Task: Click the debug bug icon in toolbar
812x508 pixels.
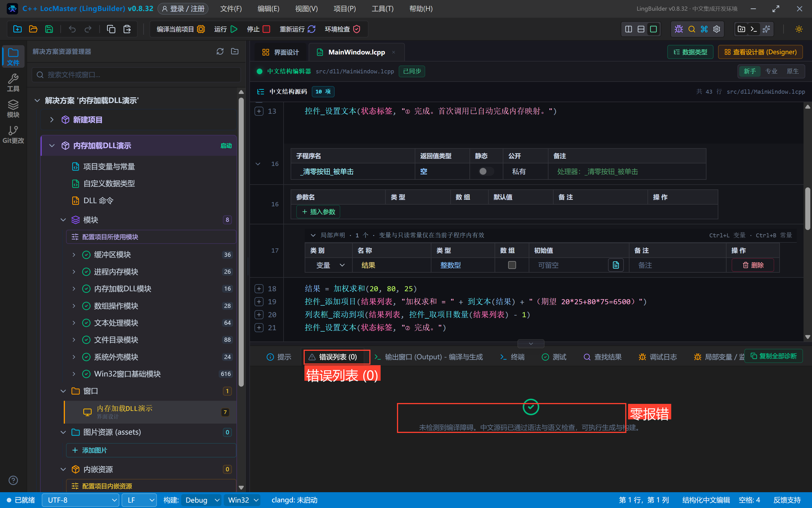Action: pyautogui.click(x=679, y=29)
